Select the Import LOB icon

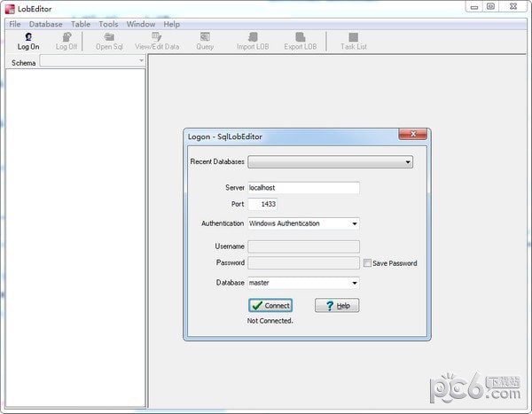[252, 41]
